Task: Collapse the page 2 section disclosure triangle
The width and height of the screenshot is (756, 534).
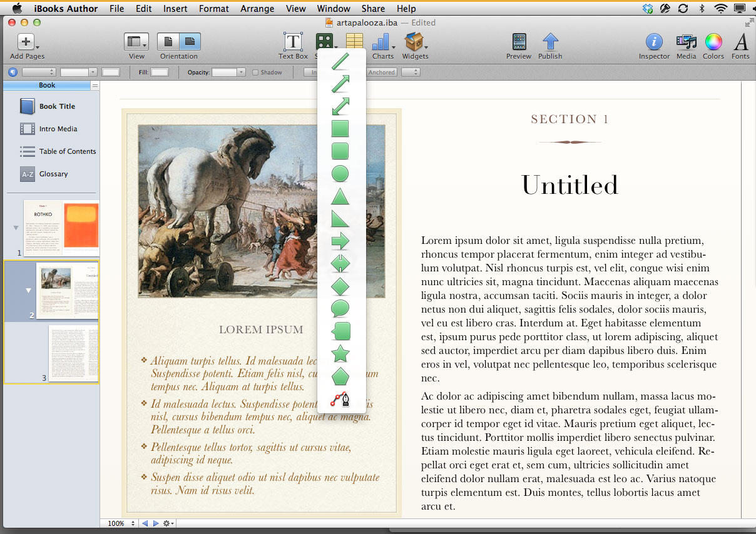Action: point(28,291)
